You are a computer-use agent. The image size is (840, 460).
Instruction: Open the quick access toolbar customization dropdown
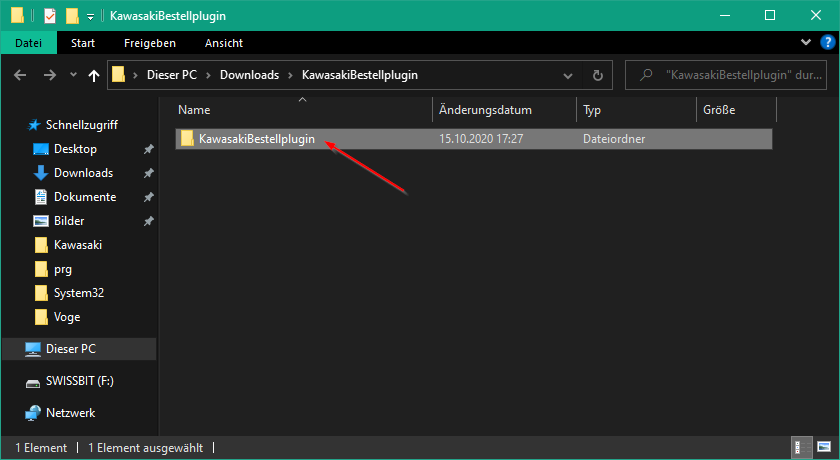click(x=91, y=17)
